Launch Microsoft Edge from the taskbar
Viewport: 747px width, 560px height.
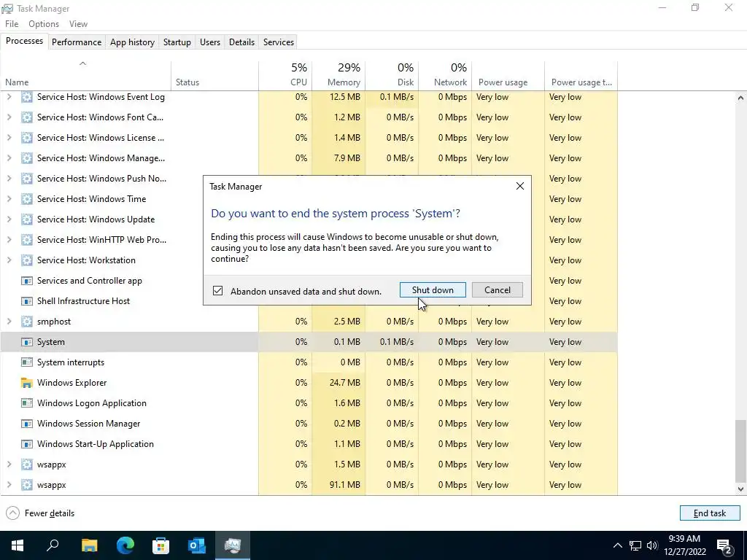click(x=125, y=545)
